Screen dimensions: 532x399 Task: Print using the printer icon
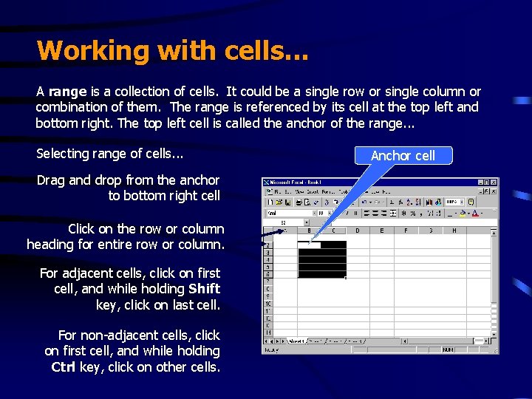[x=299, y=202]
